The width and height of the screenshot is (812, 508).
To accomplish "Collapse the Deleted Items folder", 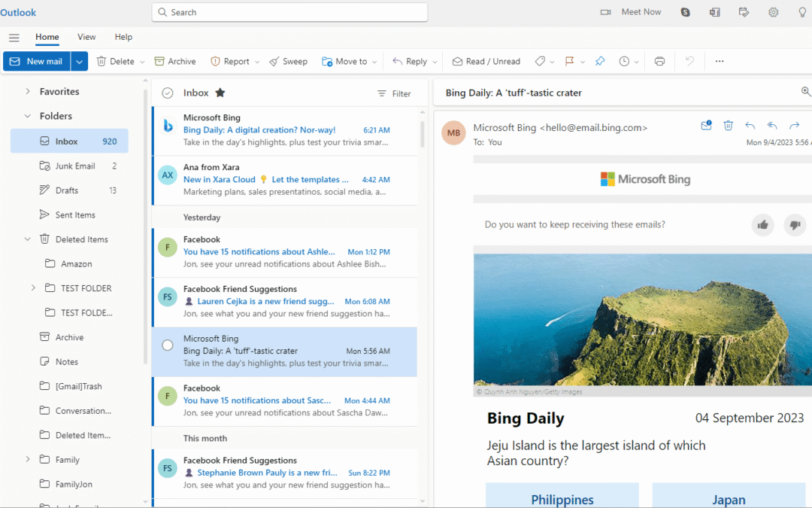I will point(28,239).
